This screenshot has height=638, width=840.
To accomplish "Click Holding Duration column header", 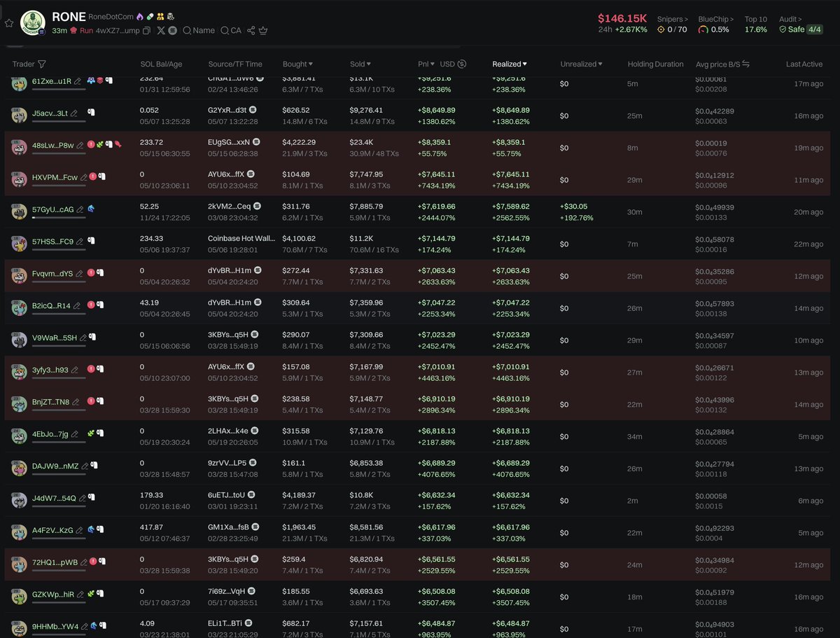I will 655,64.
